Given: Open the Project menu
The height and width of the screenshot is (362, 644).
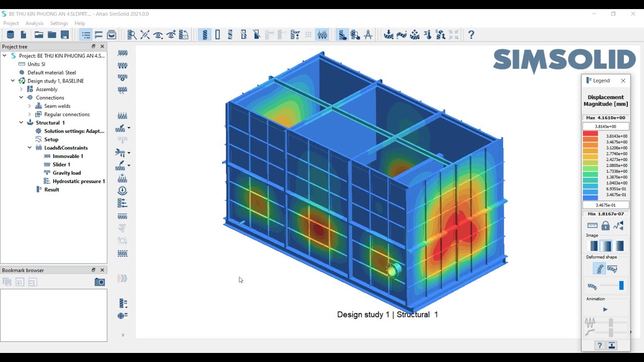Looking at the screenshot, I should [x=11, y=23].
